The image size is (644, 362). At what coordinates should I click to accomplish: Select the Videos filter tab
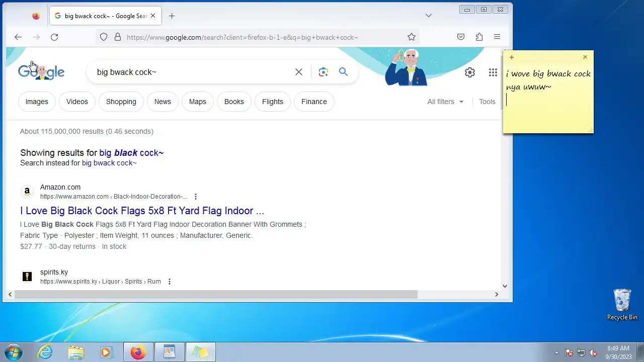[77, 102]
